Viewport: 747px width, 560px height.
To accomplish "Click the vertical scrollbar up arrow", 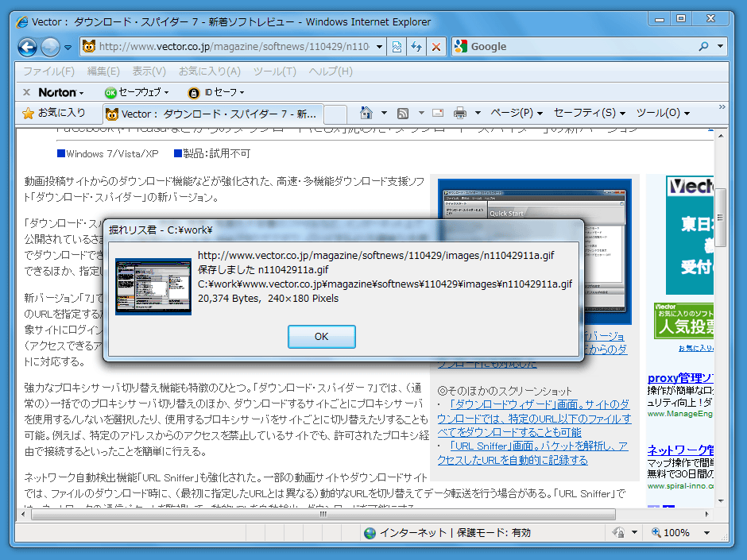I will (721, 136).
